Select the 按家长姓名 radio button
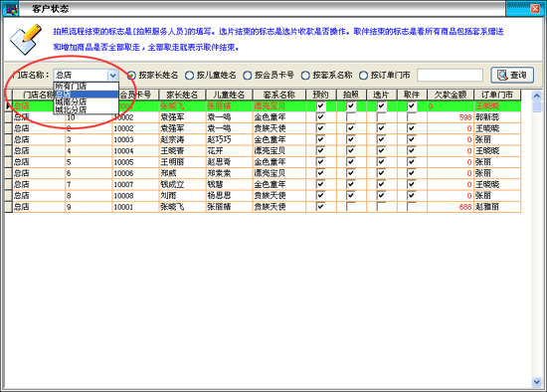Viewport: 547px width, 392px height. [131, 75]
